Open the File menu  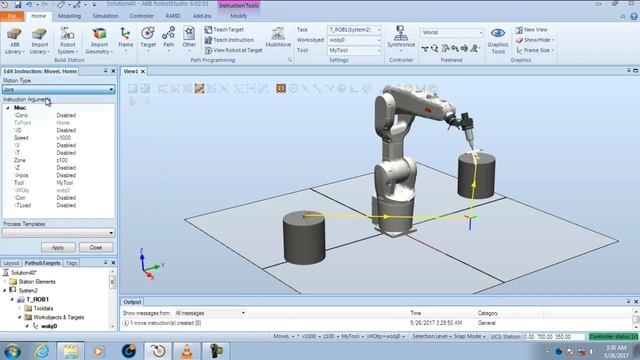click(x=12, y=16)
